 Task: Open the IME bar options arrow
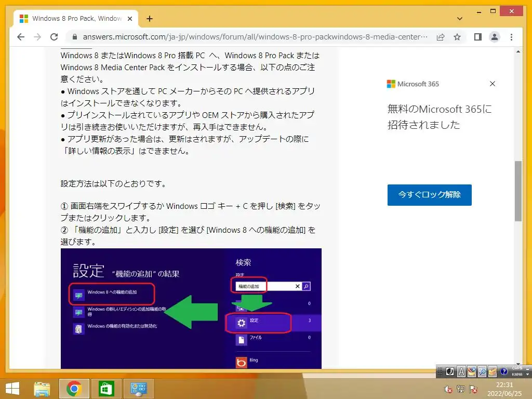(528, 375)
